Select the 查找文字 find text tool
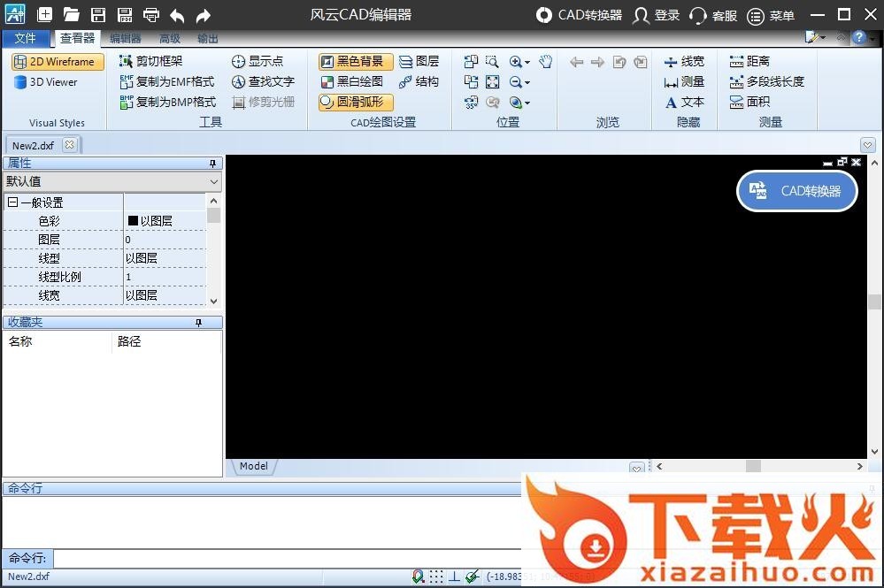Screen dimensions: 884x588 (x=263, y=82)
